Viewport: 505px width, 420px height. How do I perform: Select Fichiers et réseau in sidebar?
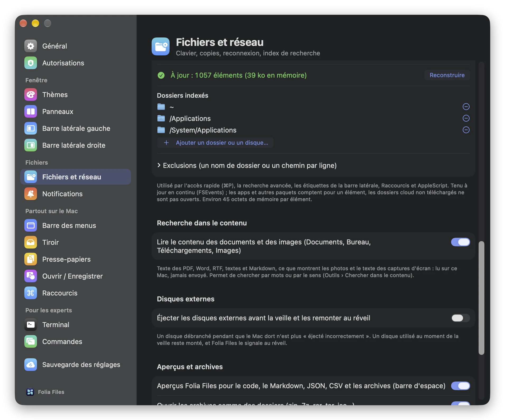click(x=76, y=177)
